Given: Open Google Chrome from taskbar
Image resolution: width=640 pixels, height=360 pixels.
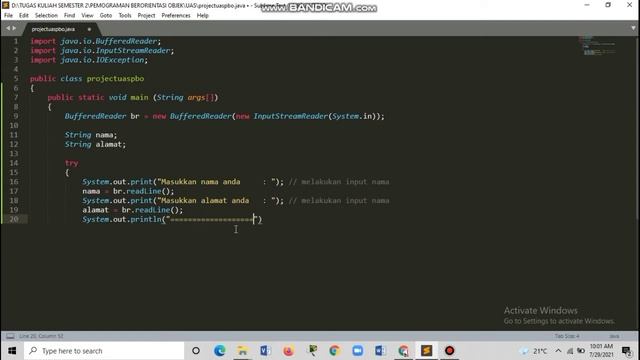Looking at the screenshot, I should coord(334,351).
